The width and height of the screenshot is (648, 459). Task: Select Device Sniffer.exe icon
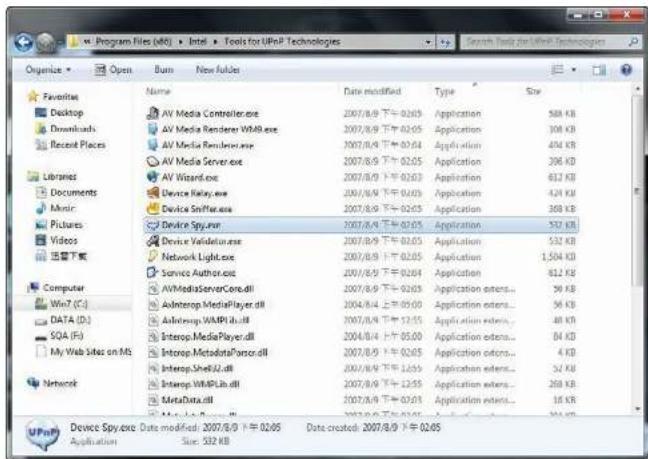click(153, 209)
